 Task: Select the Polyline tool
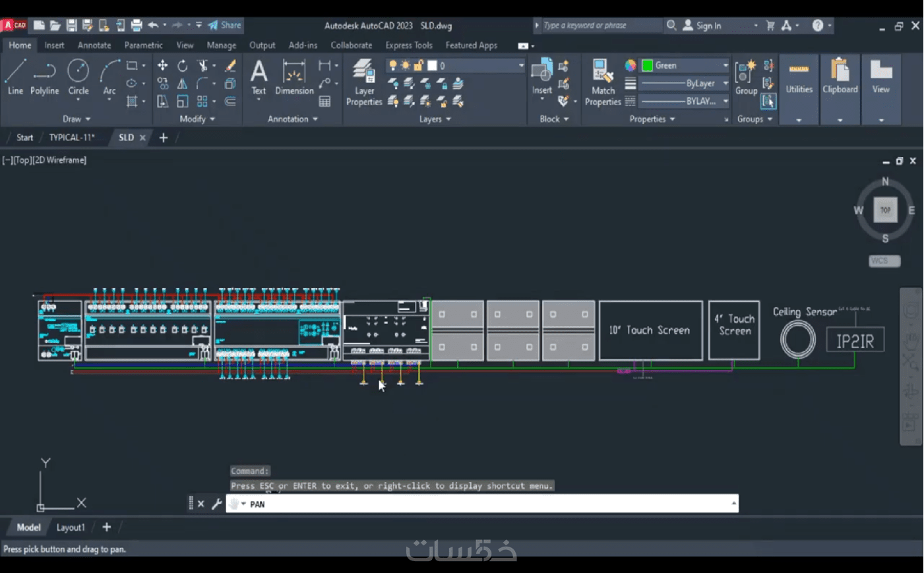click(44, 77)
